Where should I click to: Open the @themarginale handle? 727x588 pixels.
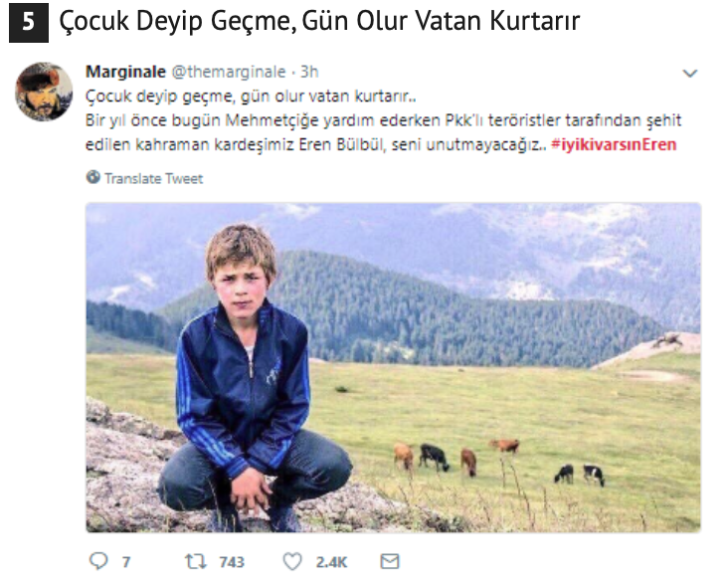(229, 72)
